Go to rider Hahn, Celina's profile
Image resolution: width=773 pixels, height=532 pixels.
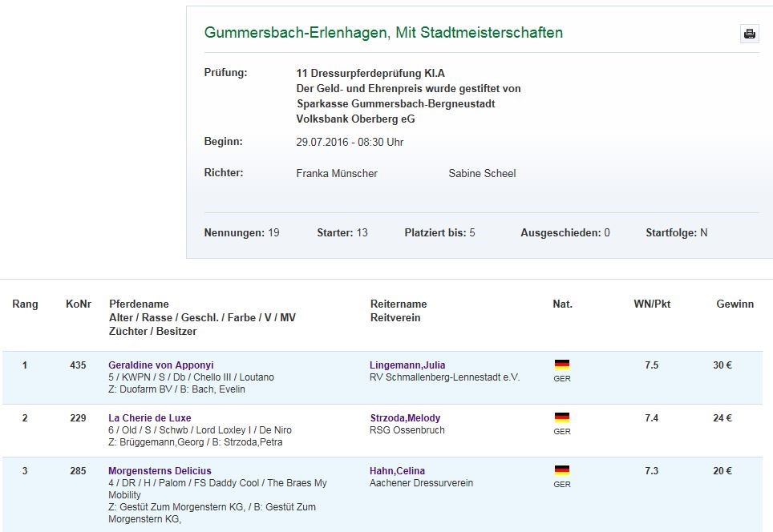pos(397,471)
